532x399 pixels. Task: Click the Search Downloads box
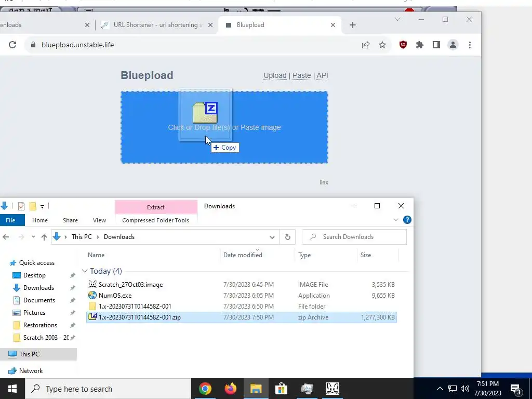(354, 237)
